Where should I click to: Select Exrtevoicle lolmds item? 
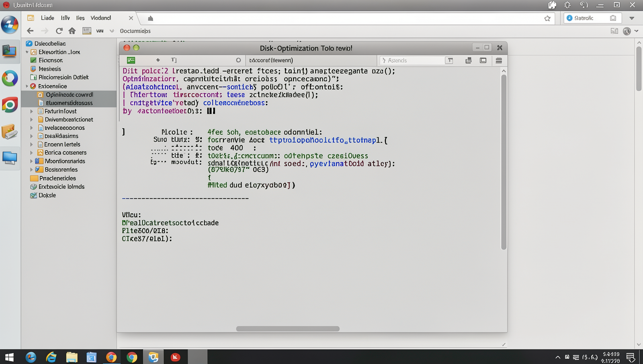point(61,187)
